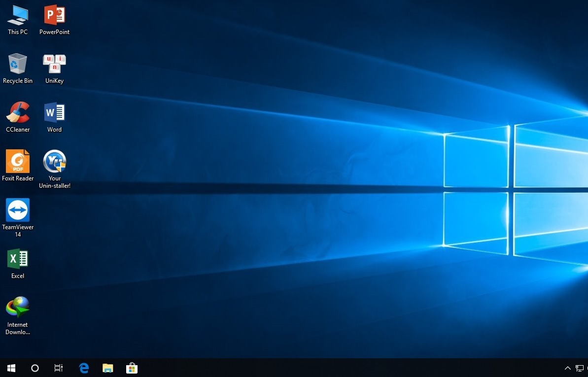Open the Windows Start menu
Image resolution: width=588 pixels, height=377 pixels.
point(11,368)
